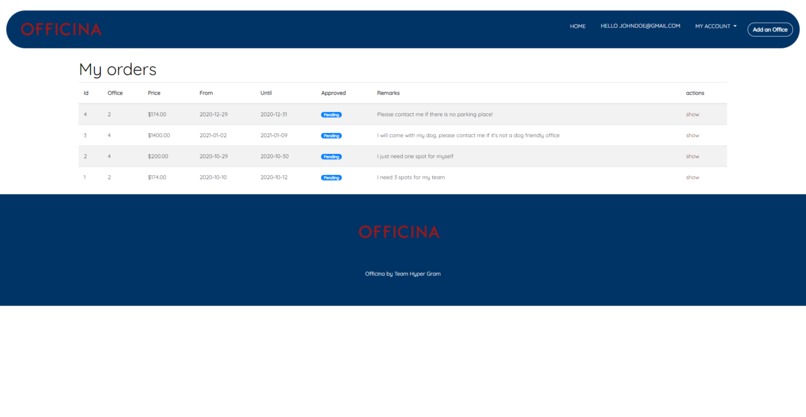Click the Remarks column header
Image resolution: width=806 pixels, height=417 pixels.
pyautogui.click(x=388, y=93)
